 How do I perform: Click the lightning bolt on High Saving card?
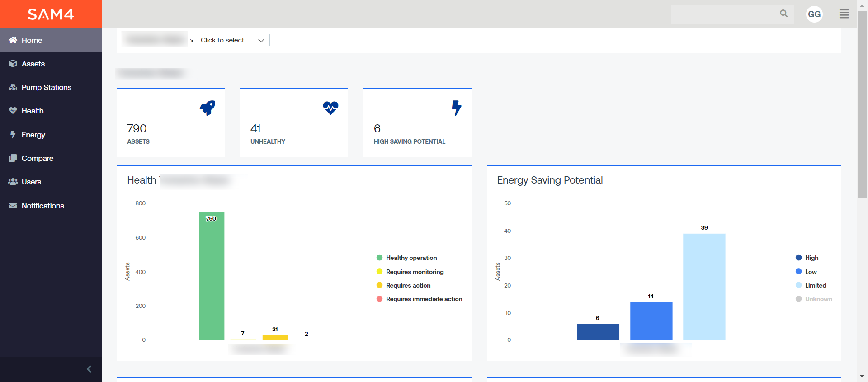(457, 108)
